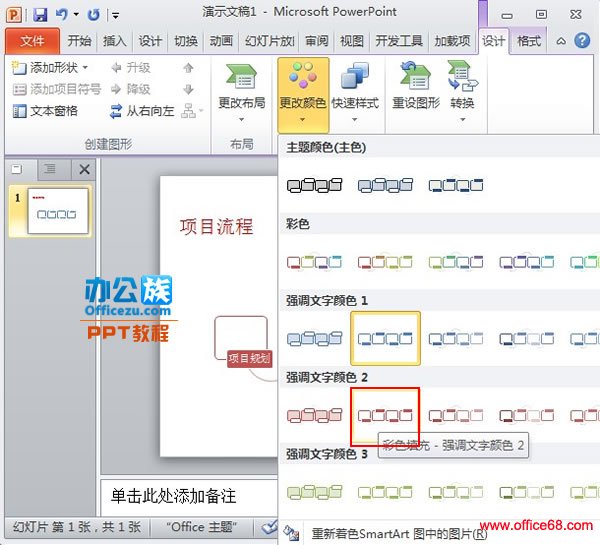Click the spell check status icon
Viewport: 600px width, 545px height.
(269, 528)
